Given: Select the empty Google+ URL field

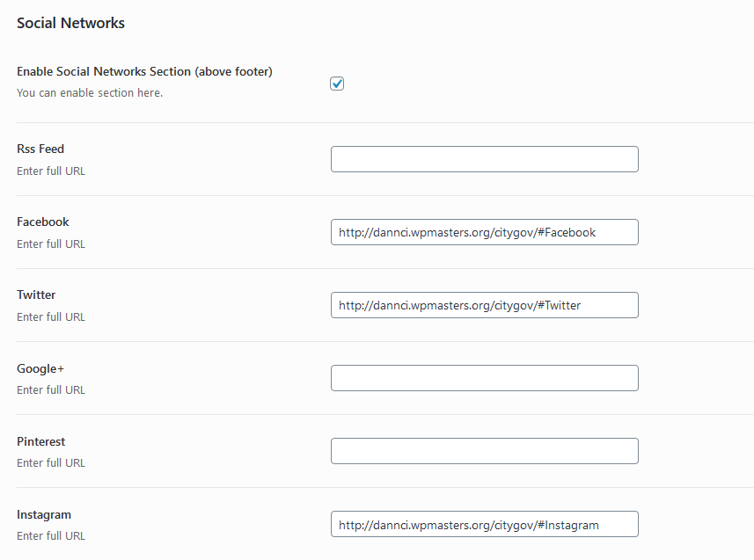Looking at the screenshot, I should [x=484, y=378].
